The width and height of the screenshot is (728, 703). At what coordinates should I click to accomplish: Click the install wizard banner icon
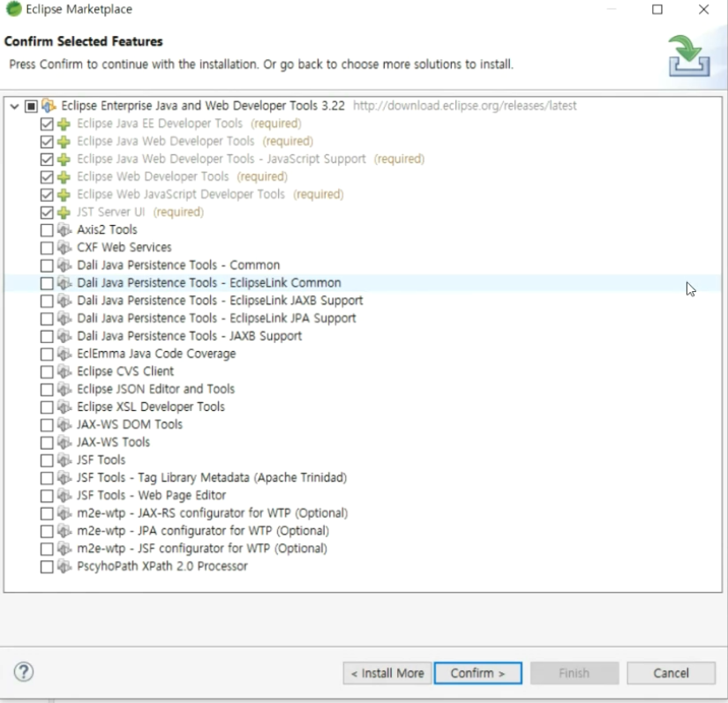(x=689, y=56)
